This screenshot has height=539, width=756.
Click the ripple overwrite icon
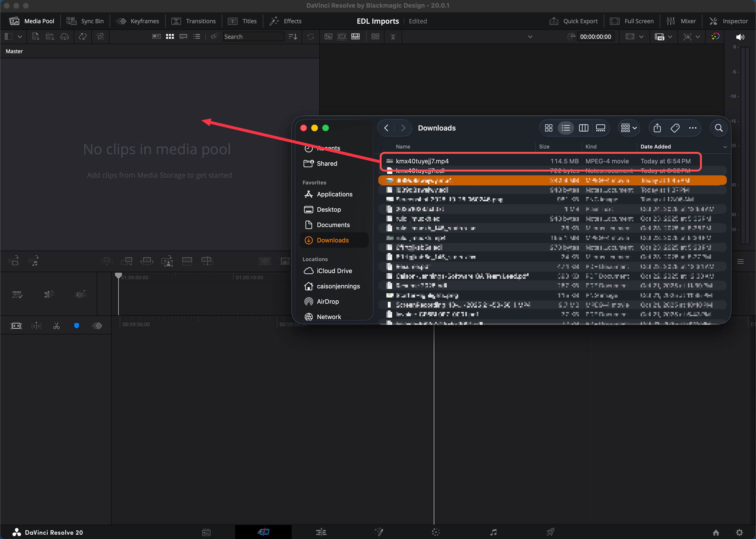147,261
